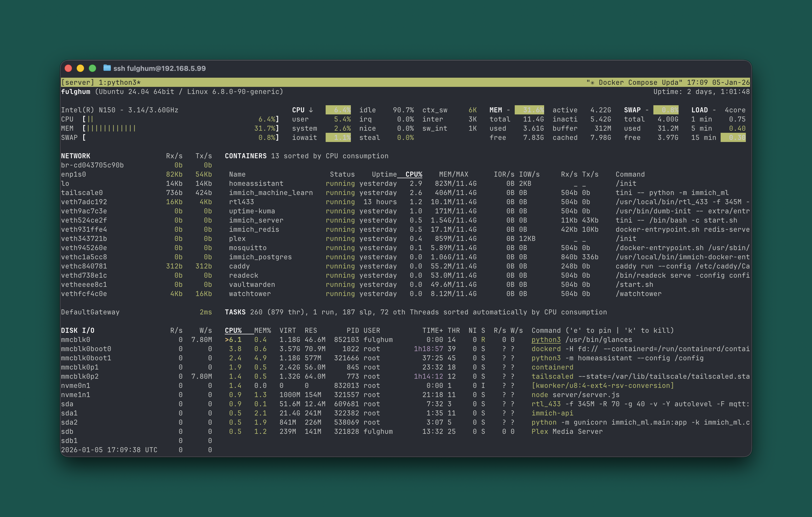This screenshot has height=517, width=812.
Task: Click the homeassistant container row
Action: [256, 183]
